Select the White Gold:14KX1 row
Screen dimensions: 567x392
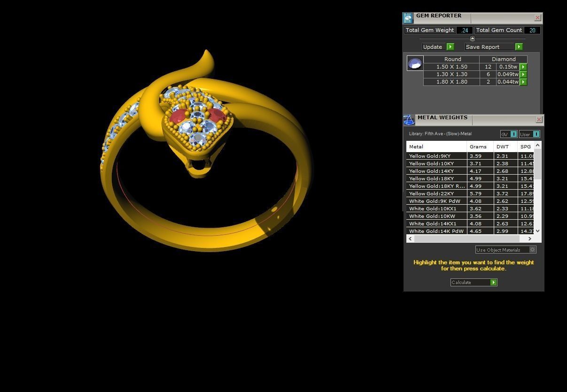click(470, 223)
